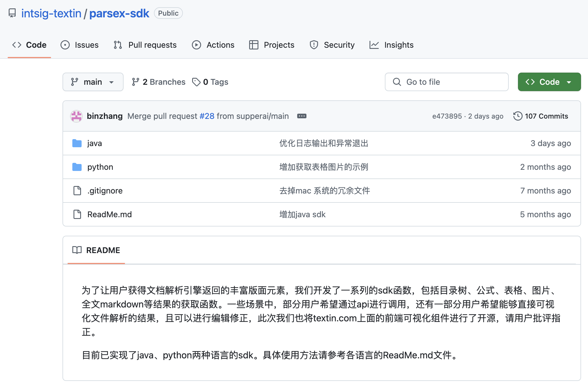This screenshot has width=588, height=387.
Task: Open the ReadMe.md file
Action: coord(110,214)
